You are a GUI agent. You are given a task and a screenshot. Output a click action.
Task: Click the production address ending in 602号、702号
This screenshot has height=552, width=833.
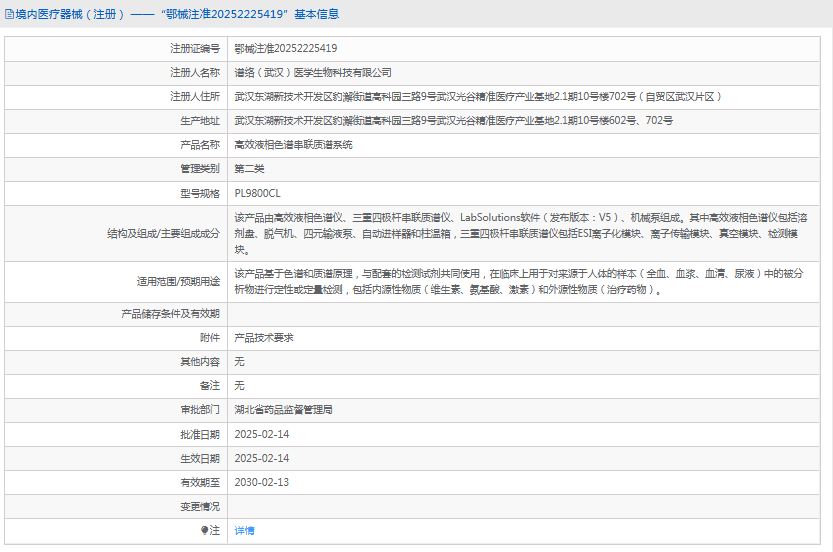click(454, 121)
